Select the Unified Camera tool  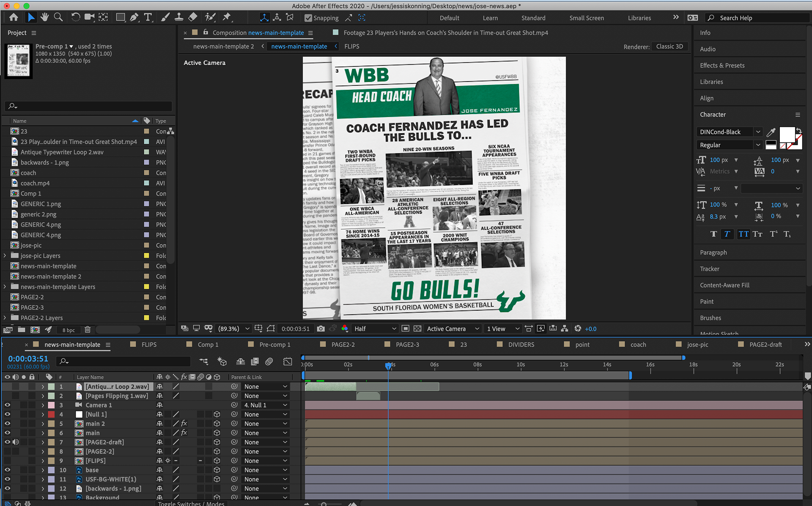coord(89,17)
